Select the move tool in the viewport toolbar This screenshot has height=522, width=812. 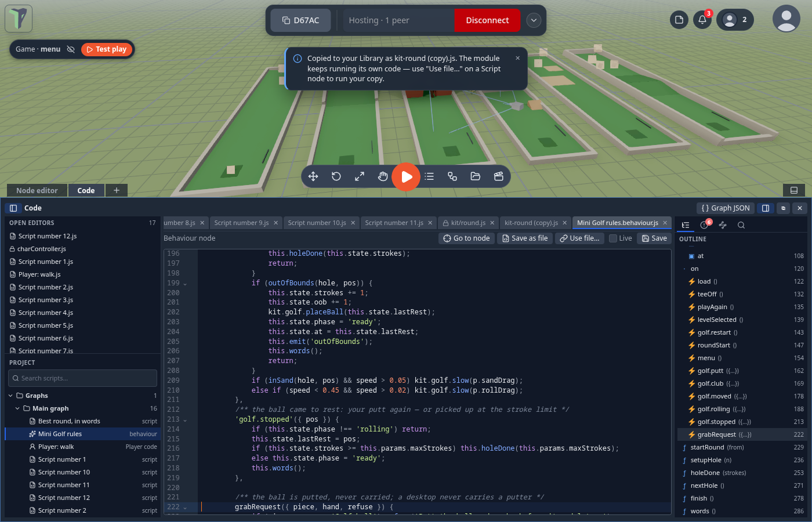pyautogui.click(x=313, y=176)
